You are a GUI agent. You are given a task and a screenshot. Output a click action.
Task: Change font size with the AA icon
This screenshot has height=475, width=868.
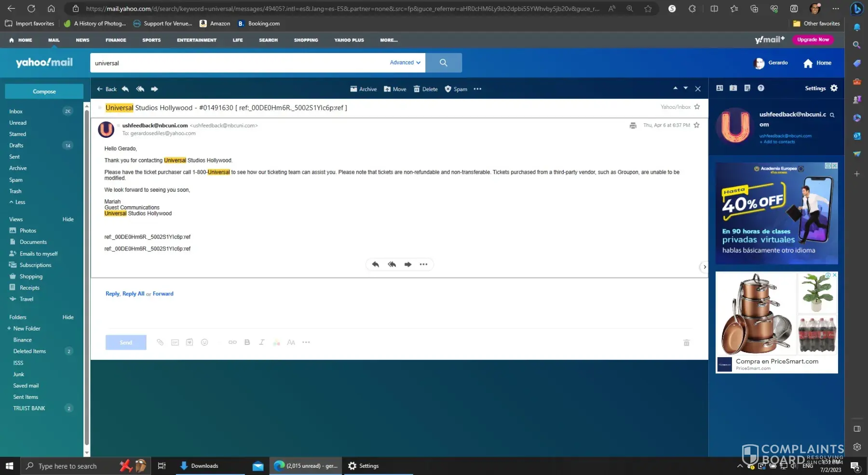tap(291, 343)
